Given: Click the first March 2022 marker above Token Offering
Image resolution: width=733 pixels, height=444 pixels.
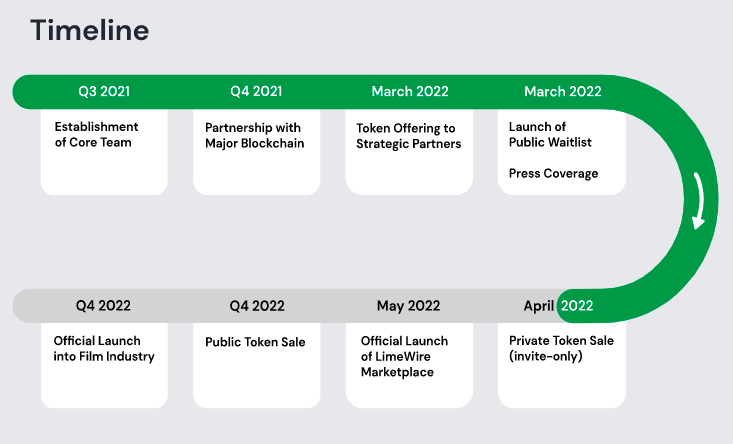Looking at the screenshot, I should click(410, 91).
